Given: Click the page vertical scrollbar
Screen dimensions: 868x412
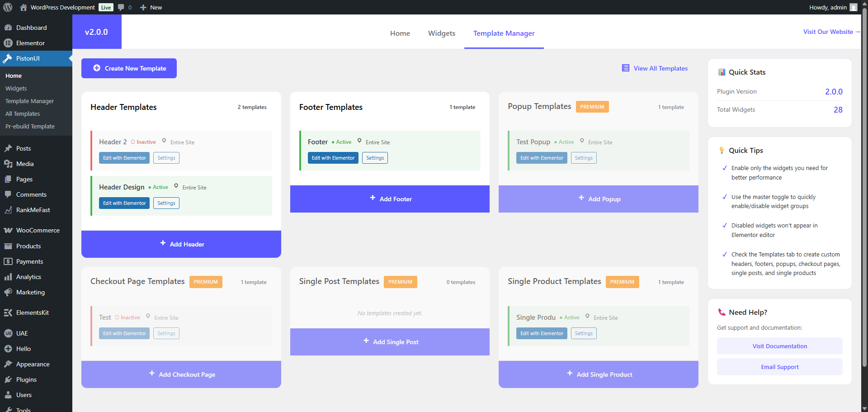Looking at the screenshot, I should click(x=864, y=186).
